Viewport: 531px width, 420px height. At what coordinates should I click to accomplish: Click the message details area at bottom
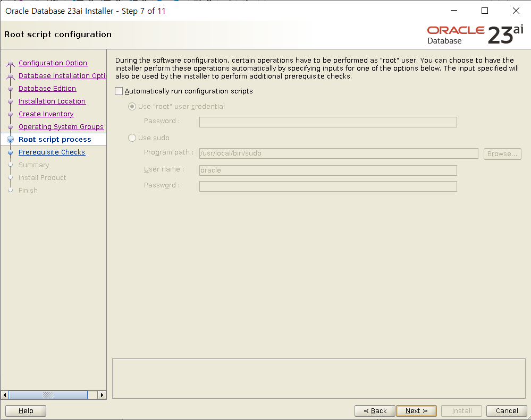319,379
